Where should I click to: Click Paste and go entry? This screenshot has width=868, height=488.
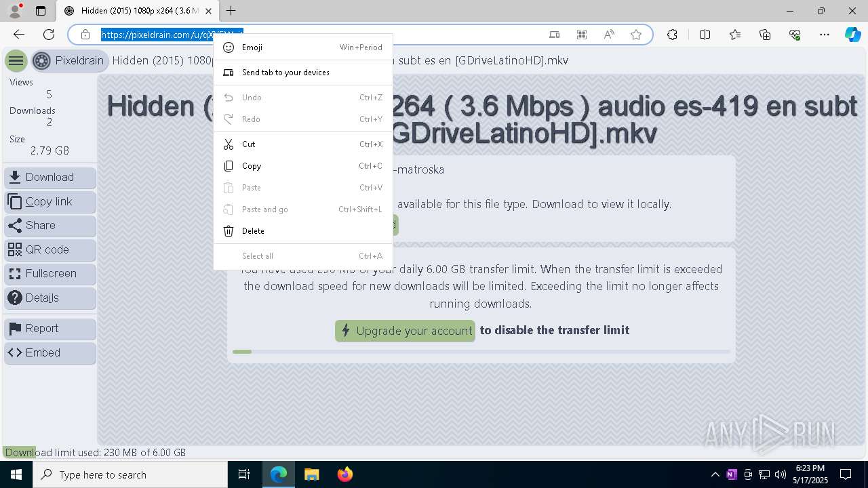pyautogui.click(x=303, y=209)
